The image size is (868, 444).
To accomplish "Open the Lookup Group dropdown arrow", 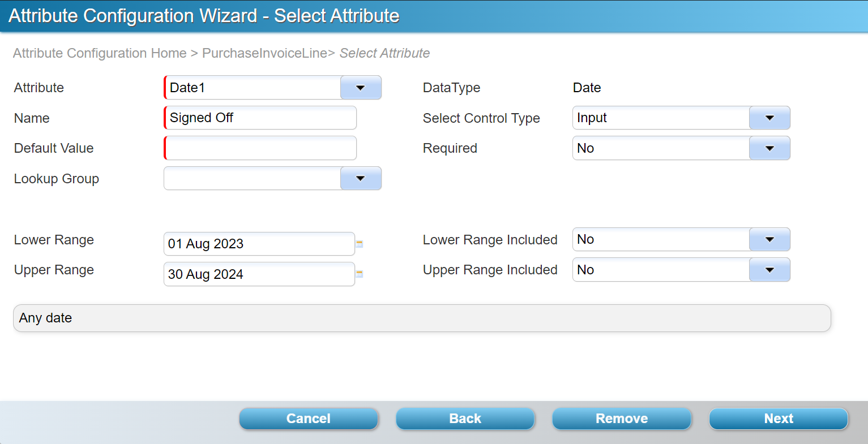I will 361,179.
